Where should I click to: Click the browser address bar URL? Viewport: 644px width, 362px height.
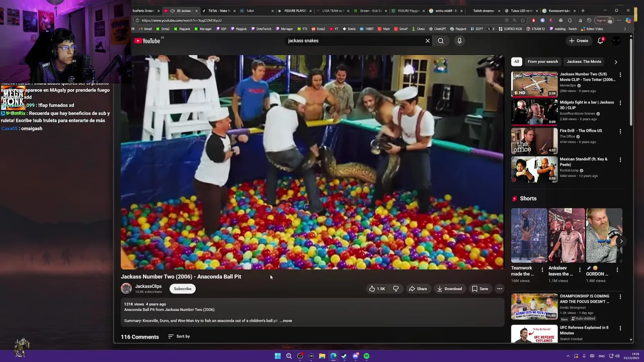(182, 21)
